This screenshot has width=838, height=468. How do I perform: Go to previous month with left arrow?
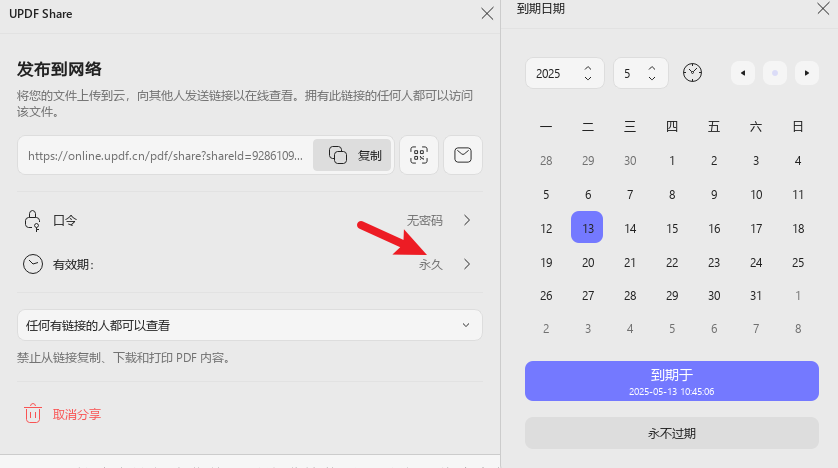click(743, 73)
